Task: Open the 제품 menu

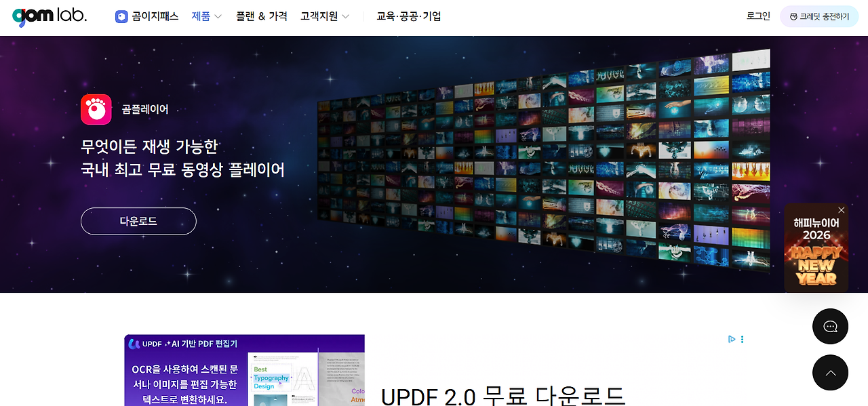Action: pyautogui.click(x=201, y=16)
